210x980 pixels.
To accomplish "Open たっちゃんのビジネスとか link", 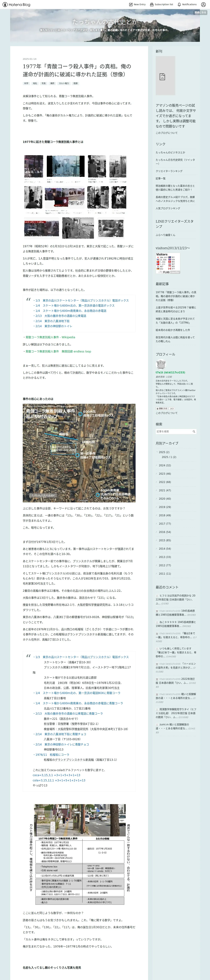I will [170, 153].
